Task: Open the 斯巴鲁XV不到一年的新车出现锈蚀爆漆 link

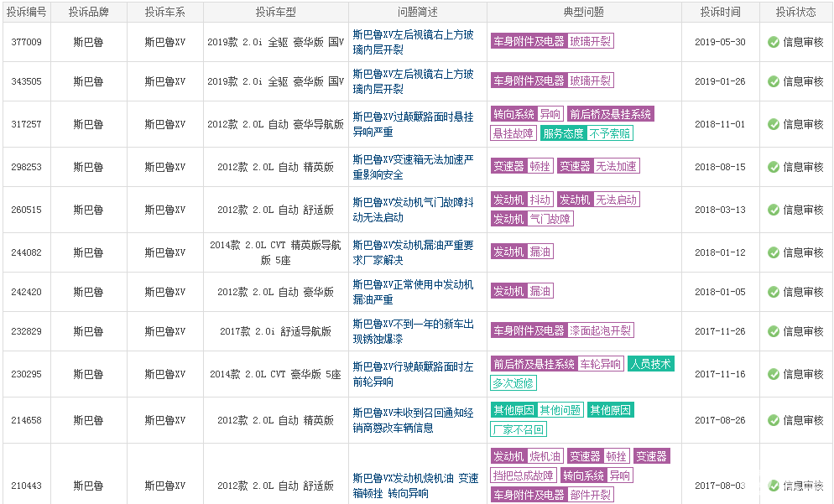Action: tap(414, 331)
